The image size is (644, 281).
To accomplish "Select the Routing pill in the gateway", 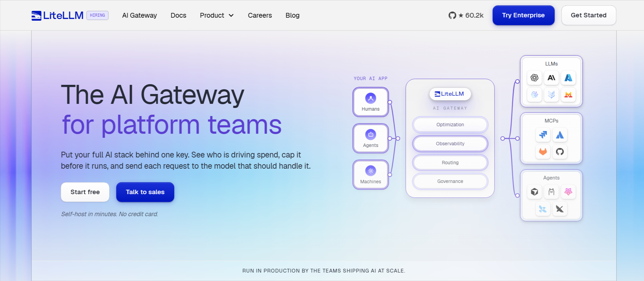I will pyautogui.click(x=450, y=163).
